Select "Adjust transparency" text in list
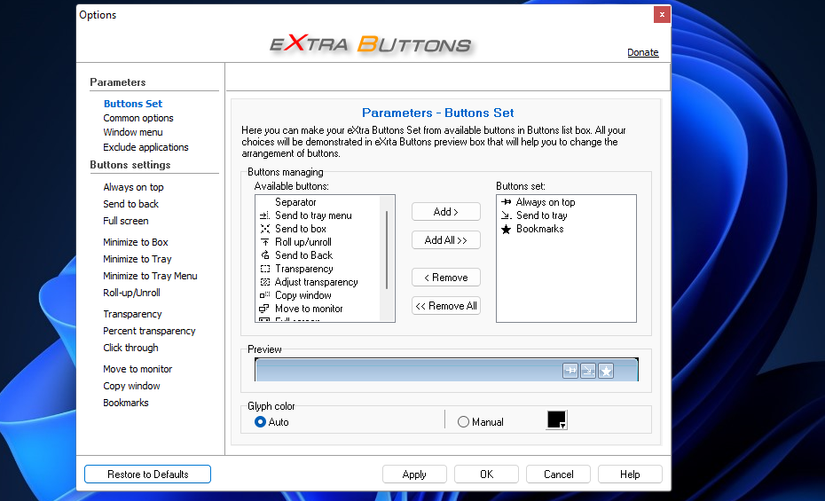The image size is (825, 501). (316, 282)
